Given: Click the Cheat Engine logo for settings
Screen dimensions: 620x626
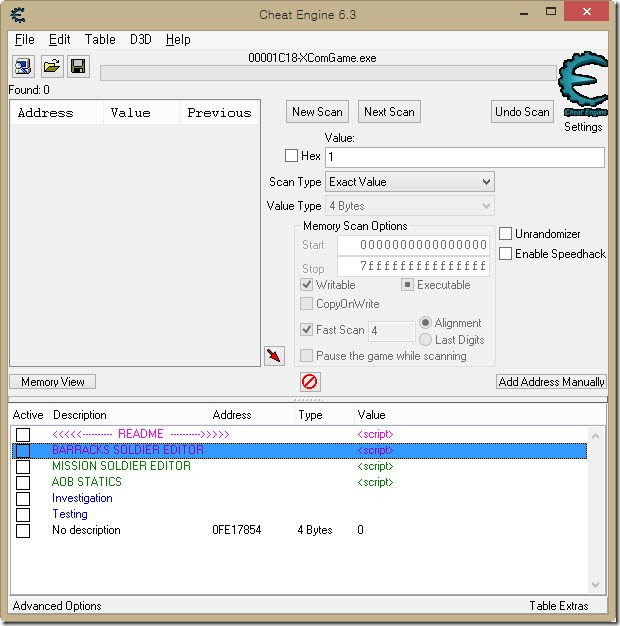Looking at the screenshot, I should point(583,83).
